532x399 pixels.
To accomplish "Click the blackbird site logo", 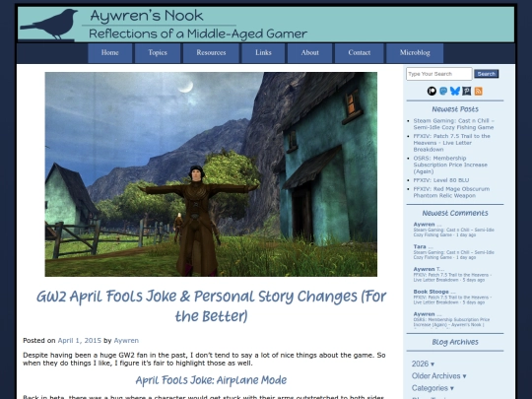I will (x=49, y=25).
